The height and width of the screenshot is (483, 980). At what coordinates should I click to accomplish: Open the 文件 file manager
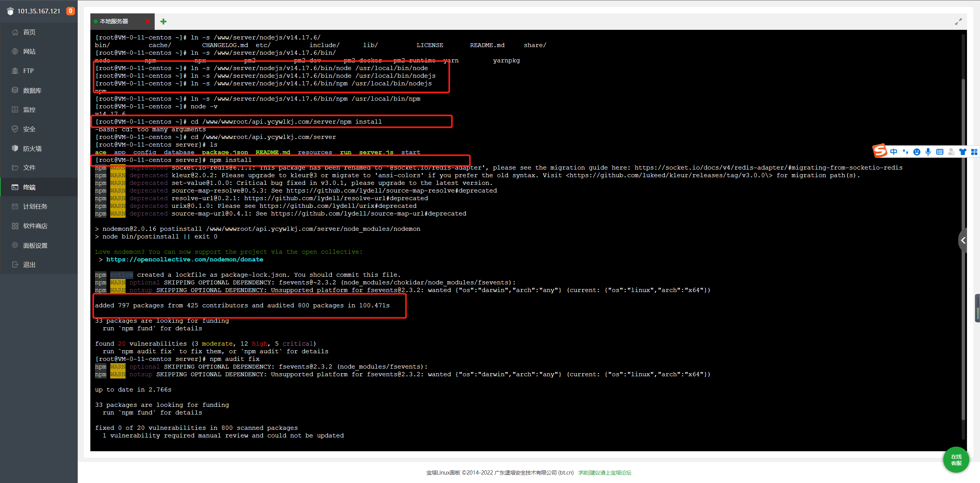(29, 168)
